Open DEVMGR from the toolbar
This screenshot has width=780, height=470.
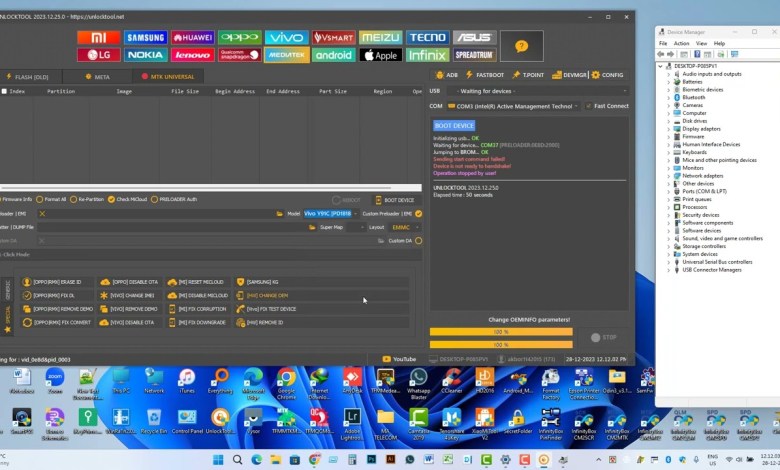point(569,75)
